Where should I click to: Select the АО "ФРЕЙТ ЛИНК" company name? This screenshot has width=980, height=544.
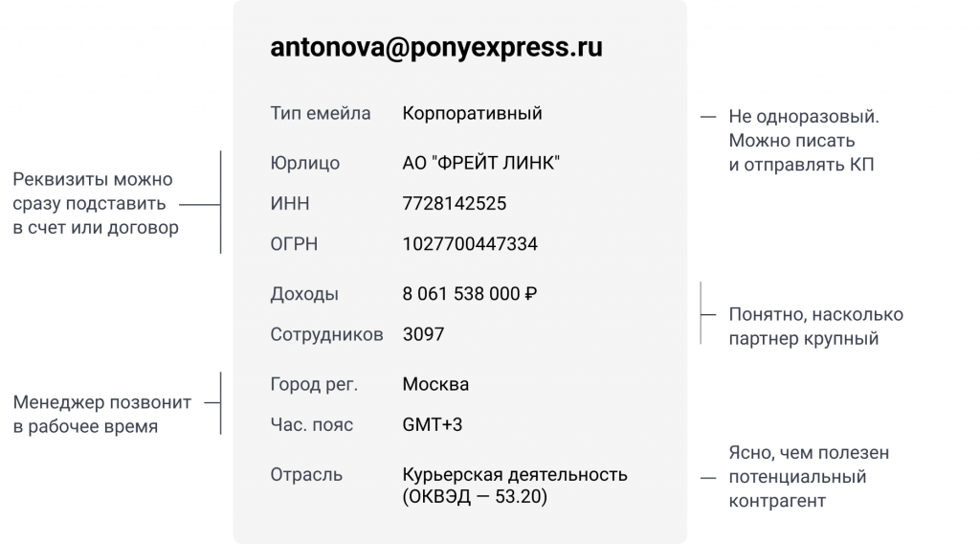(x=480, y=163)
